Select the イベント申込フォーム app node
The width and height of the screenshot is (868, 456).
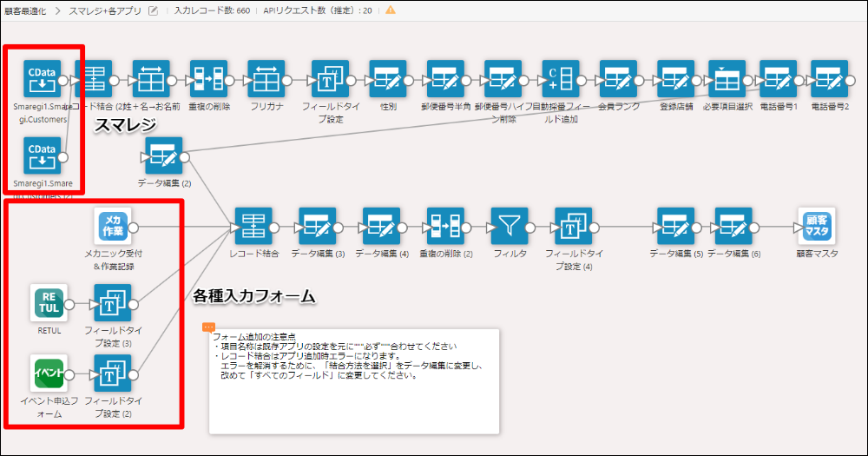pyautogui.click(x=49, y=373)
